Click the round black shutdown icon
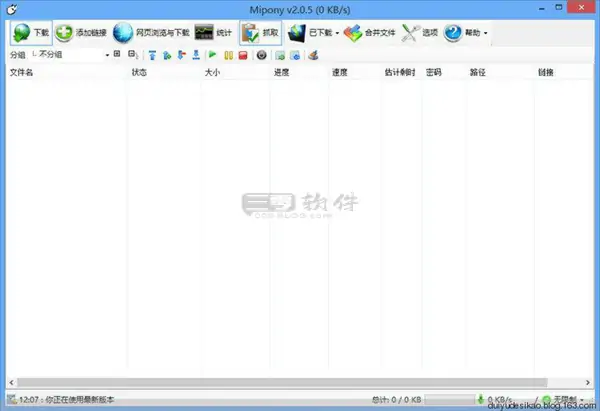 [x=261, y=55]
